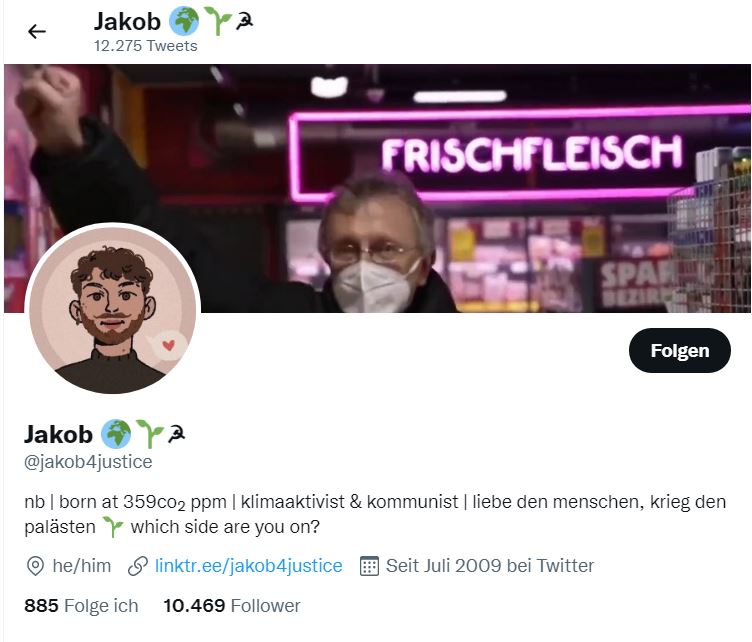Go back with the left arrow icon
The height and width of the screenshot is (642, 752).
coord(36,32)
